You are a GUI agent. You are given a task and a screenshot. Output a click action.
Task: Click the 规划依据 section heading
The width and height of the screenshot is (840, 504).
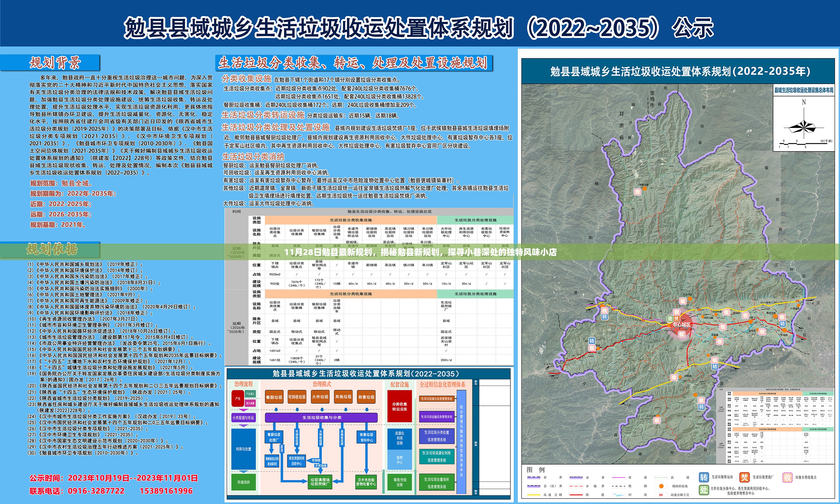[x=52, y=250]
